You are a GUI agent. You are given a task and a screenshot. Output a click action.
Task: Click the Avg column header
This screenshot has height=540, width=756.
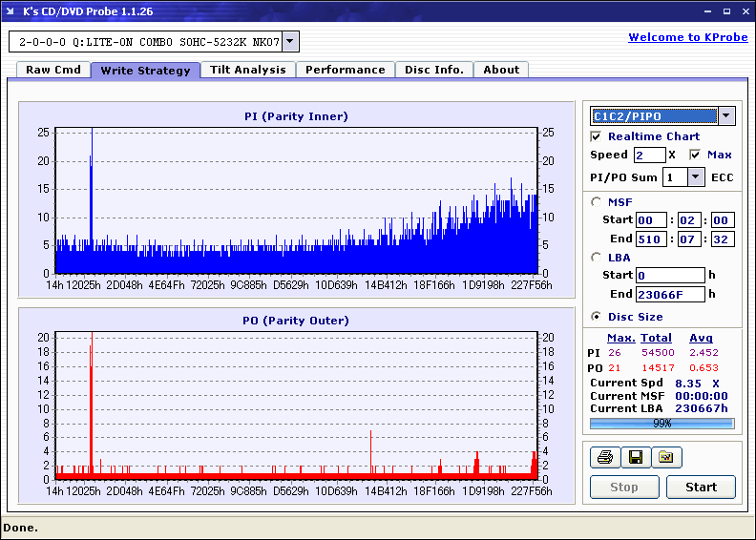[x=701, y=338]
